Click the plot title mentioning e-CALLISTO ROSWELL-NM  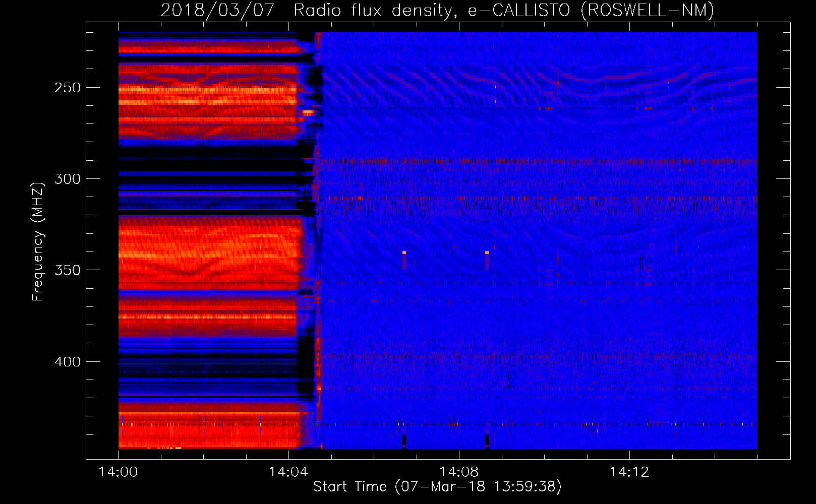point(437,10)
